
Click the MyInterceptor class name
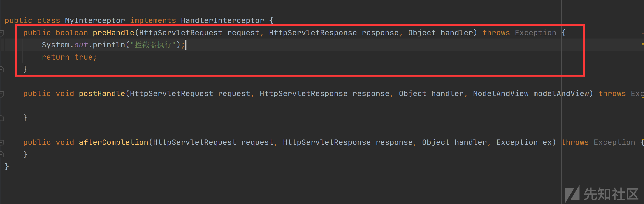click(95, 20)
